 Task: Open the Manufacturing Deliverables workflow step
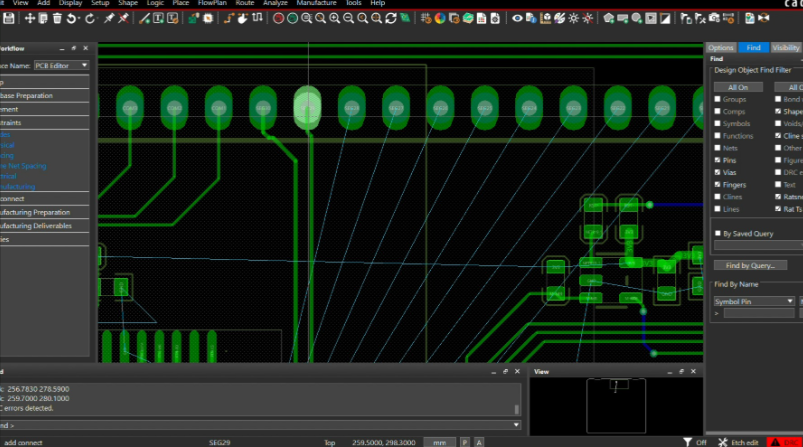tap(44, 226)
